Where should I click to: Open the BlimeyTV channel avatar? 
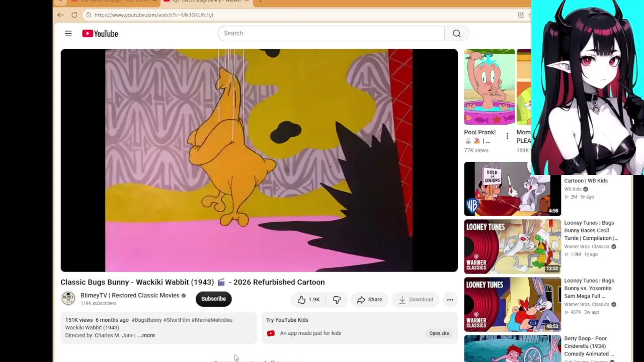click(x=68, y=299)
